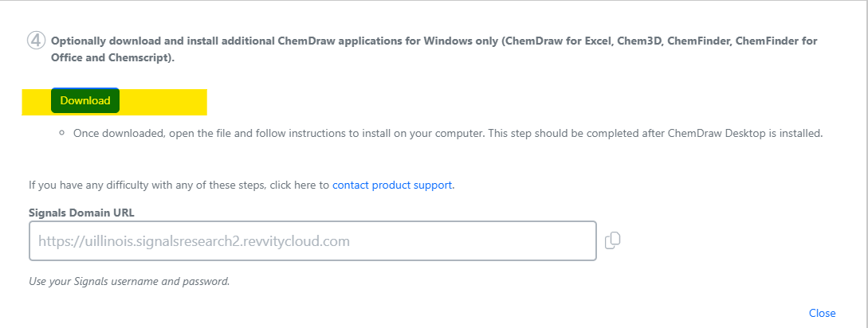Click the Signals Domain URL label
The image size is (868, 328).
point(81,213)
